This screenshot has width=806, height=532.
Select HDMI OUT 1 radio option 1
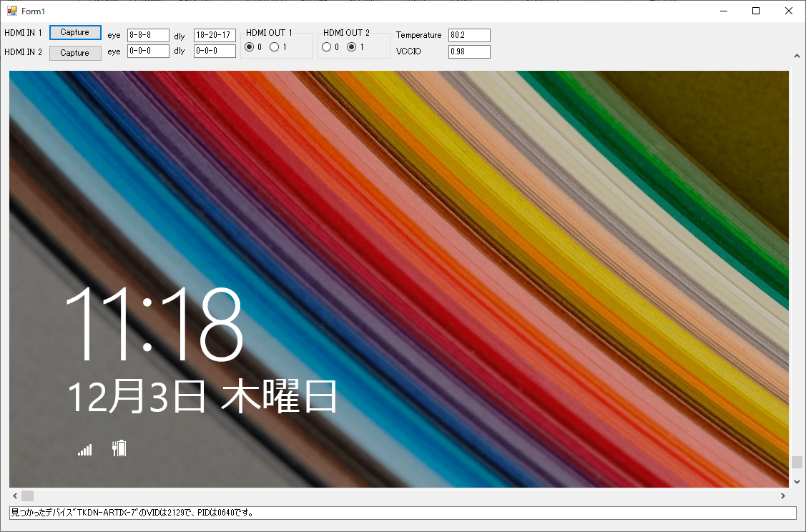(x=275, y=47)
